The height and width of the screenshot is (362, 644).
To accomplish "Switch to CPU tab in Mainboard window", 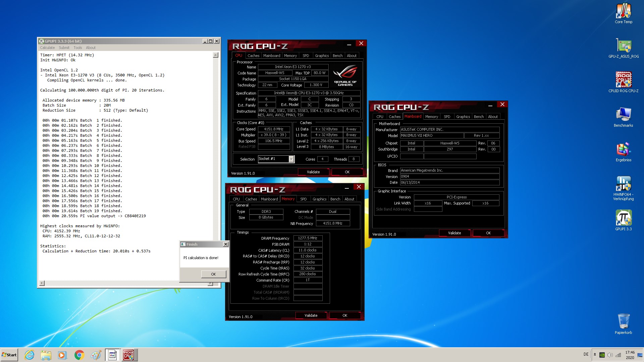I will (x=380, y=117).
